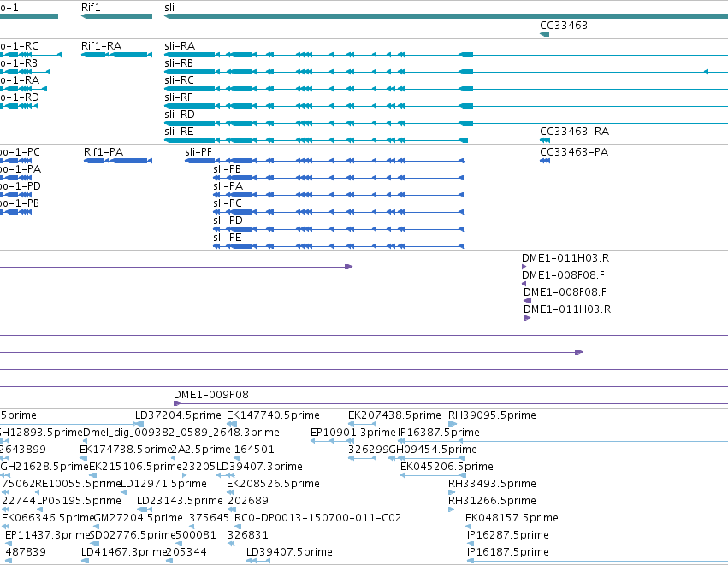Image resolution: width=728 pixels, height=565 pixels.
Task: Open EST label EK215106.5prime
Action: point(135,467)
